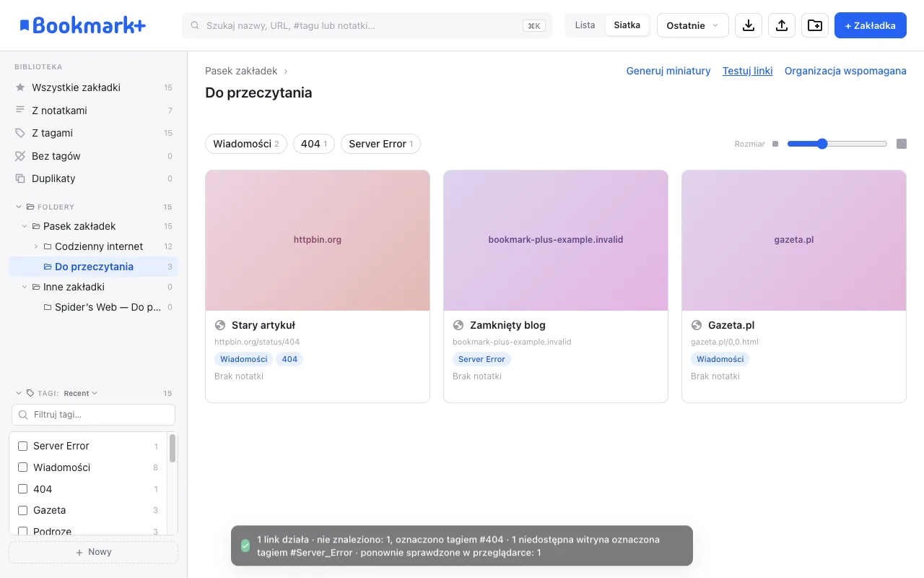Open the httpbin.org thumbnail

(x=318, y=241)
